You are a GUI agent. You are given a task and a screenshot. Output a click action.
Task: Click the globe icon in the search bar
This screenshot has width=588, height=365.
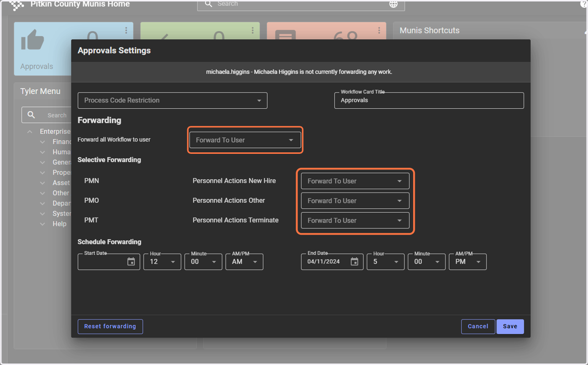point(393,4)
